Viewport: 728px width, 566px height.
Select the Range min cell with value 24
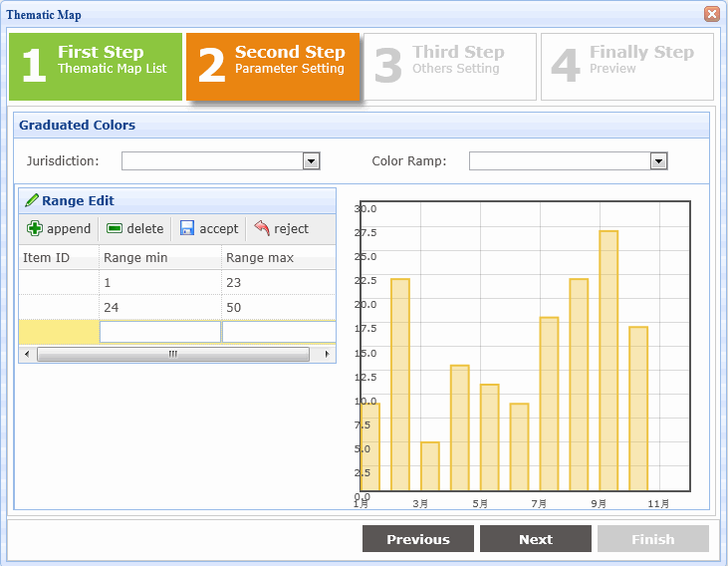point(160,307)
